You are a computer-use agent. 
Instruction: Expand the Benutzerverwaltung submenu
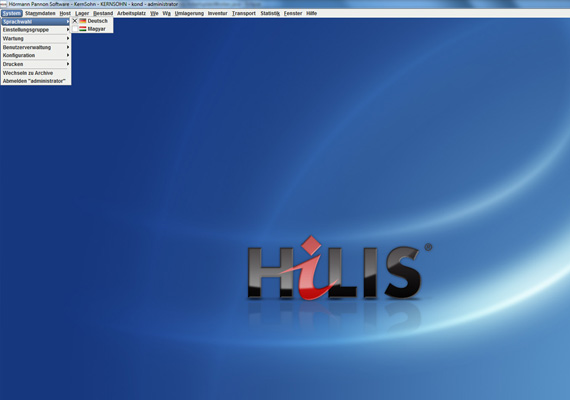click(x=36, y=47)
